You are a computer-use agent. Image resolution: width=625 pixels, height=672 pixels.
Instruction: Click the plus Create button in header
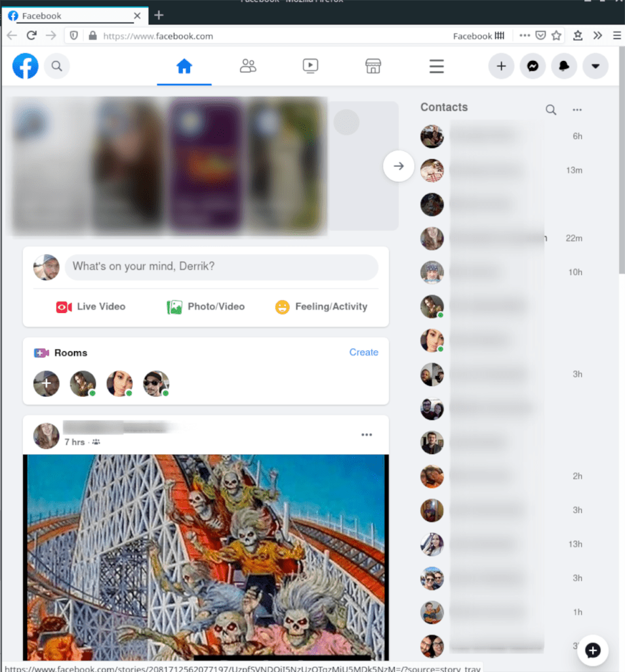click(x=501, y=66)
